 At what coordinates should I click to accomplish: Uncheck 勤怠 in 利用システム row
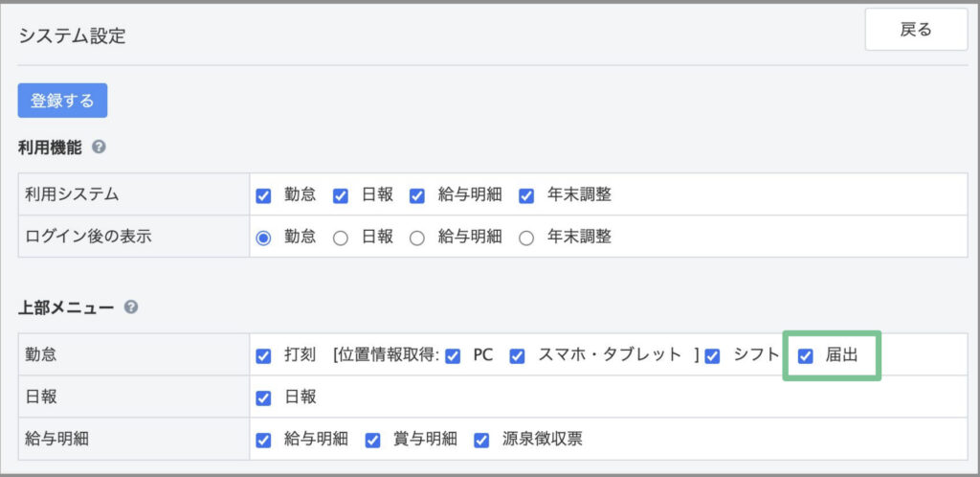264,196
